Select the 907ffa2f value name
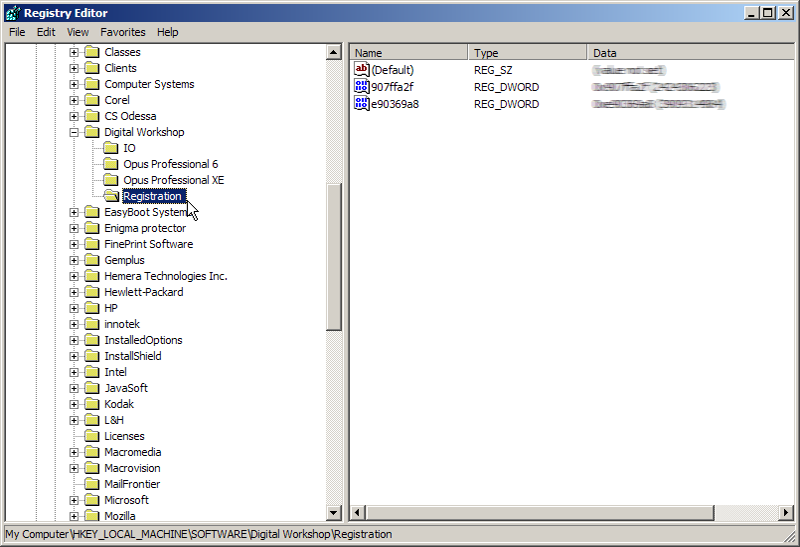Screen dimensions: 800x547 [392, 87]
